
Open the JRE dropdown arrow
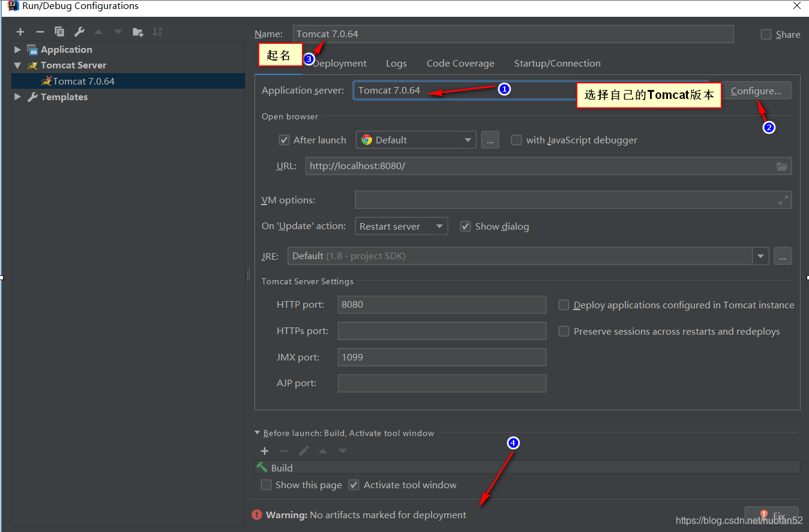[x=760, y=256]
